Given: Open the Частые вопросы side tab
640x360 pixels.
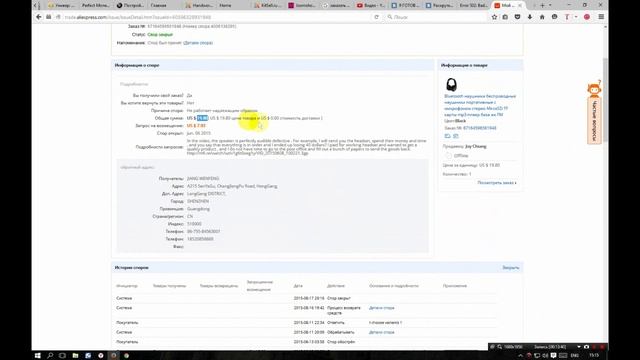Looking at the screenshot, I should click(x=594, y=121).
